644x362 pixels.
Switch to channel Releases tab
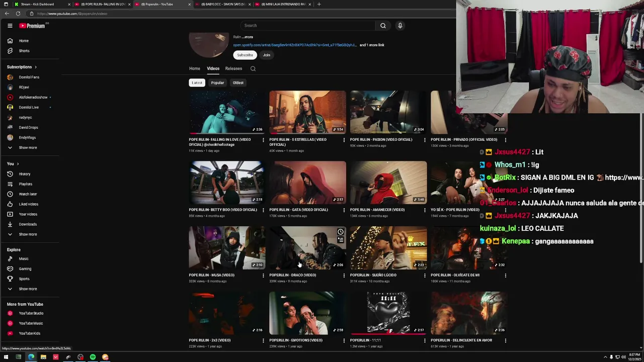(x=233, y=69)
